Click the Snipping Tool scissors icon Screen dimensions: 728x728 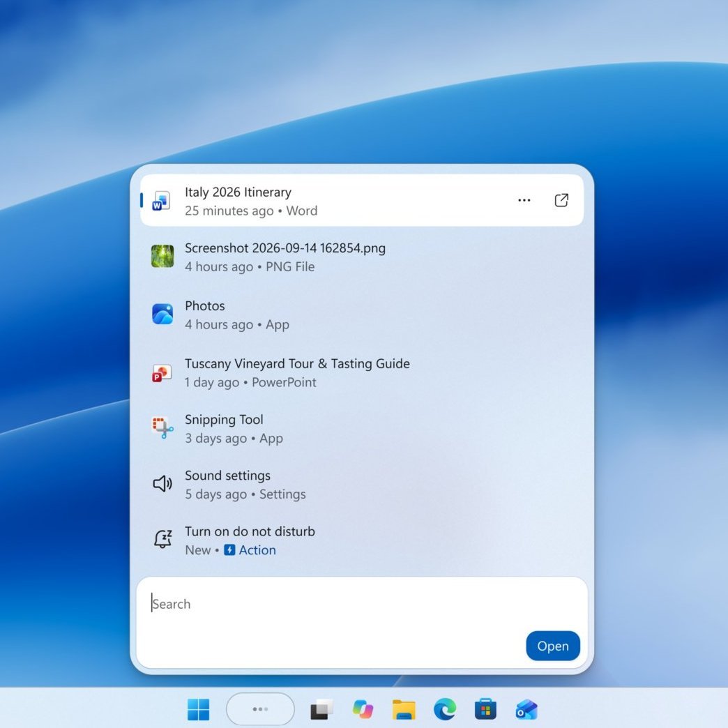point(162,427)
